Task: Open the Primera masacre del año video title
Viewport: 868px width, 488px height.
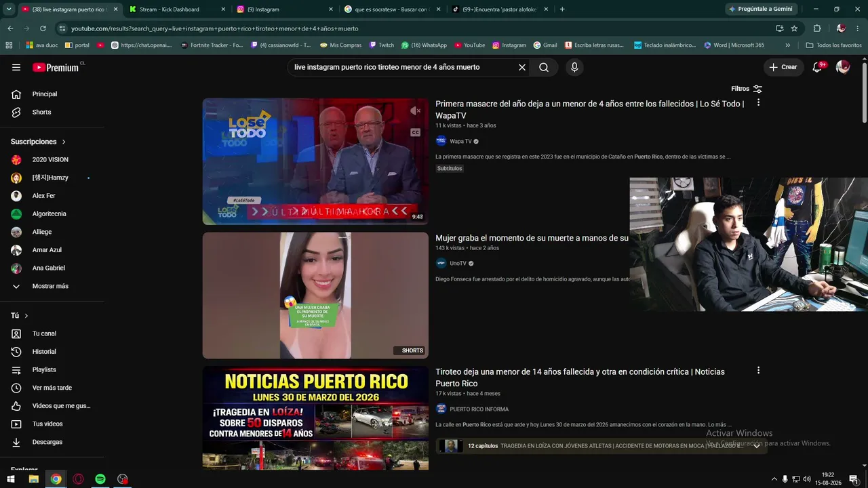Action: 590,109
